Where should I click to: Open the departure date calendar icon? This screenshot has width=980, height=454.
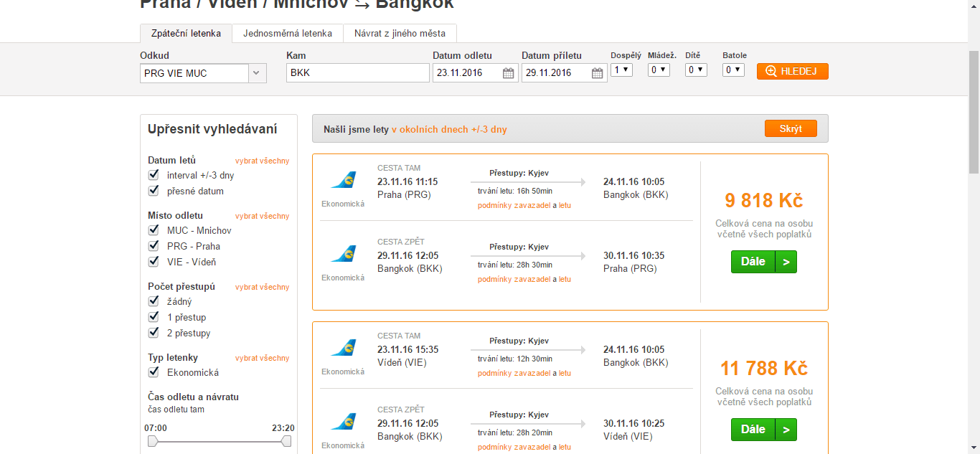tap(508, 72)
